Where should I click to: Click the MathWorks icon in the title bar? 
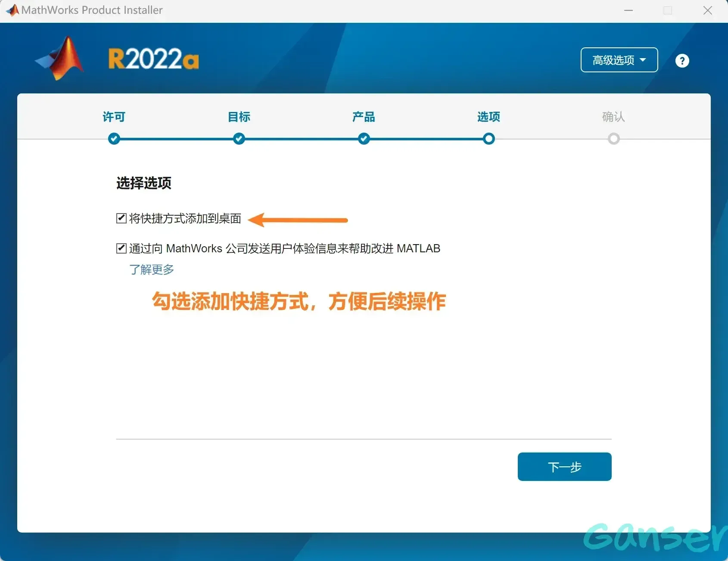coord(12,10)
